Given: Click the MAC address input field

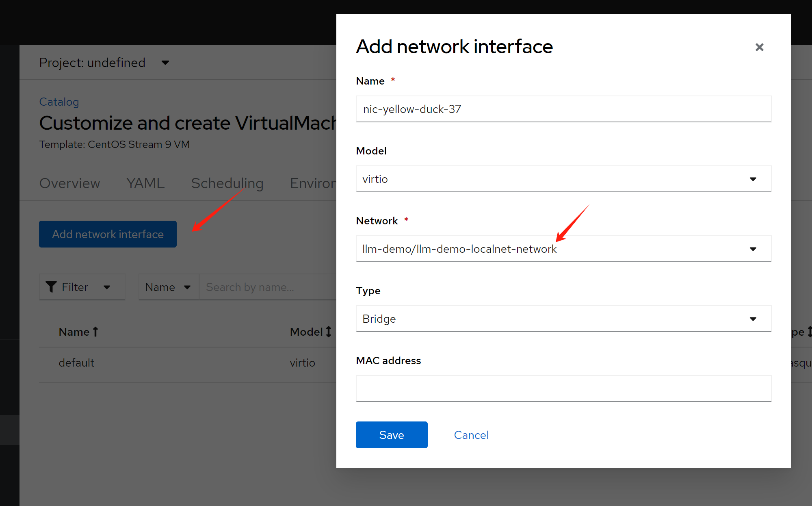Looking at the screenshot, I should pos(563,389).
